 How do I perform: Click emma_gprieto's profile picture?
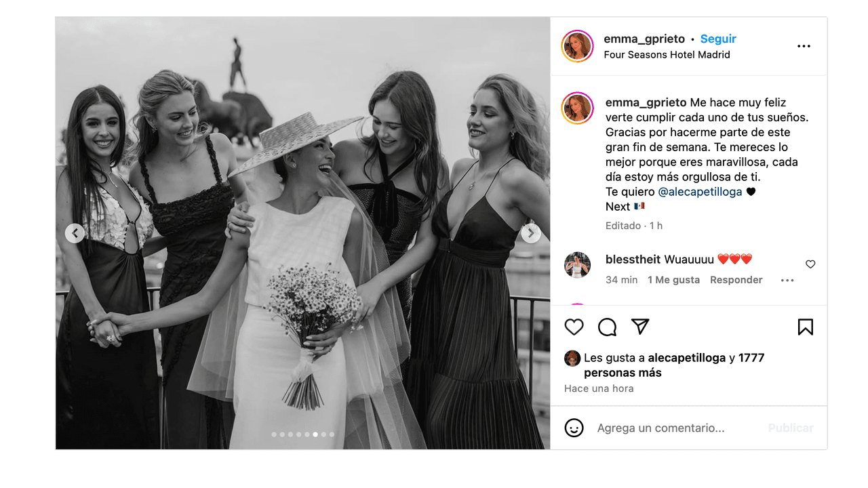[x=577, y=46]
